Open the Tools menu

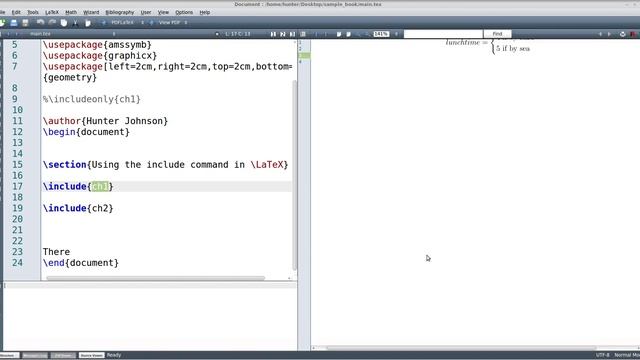tap(33, 12)
